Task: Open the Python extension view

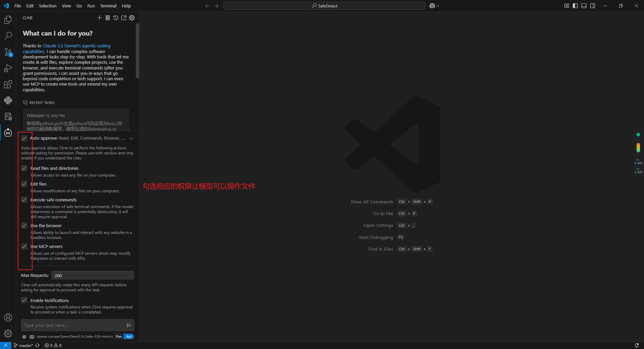Action: tap(8, 100)
